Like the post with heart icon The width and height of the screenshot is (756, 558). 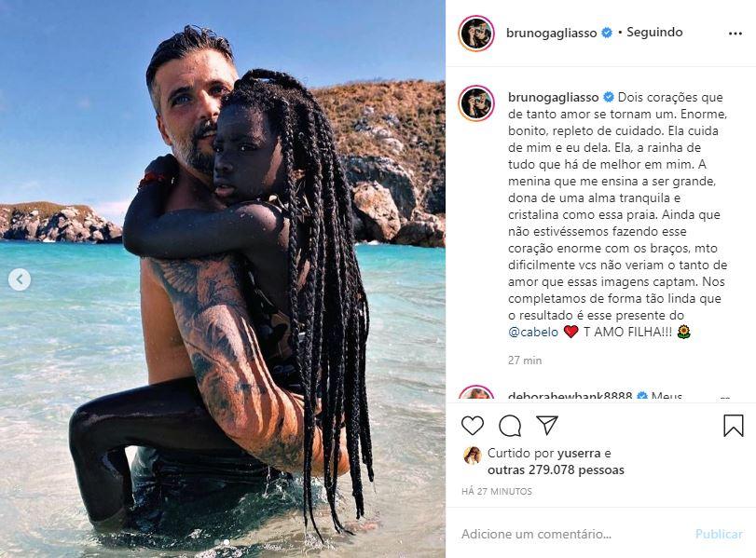click(x=472, y=426)
